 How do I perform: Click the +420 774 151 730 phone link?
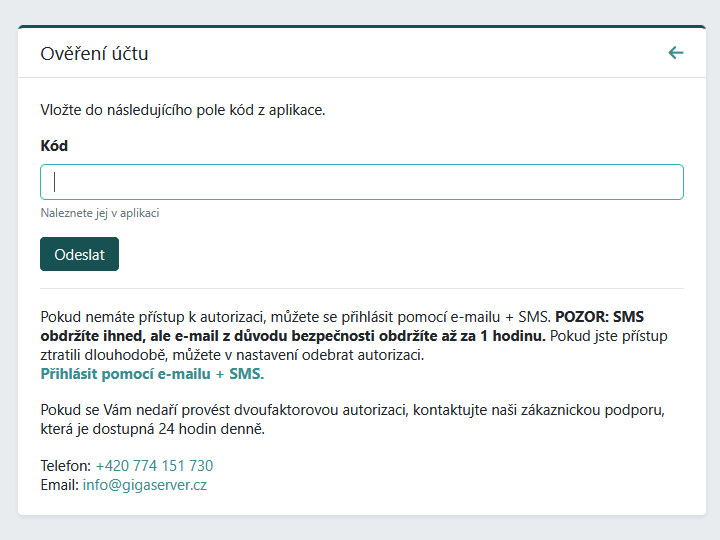pyautogui.click(x=154, y=466)
